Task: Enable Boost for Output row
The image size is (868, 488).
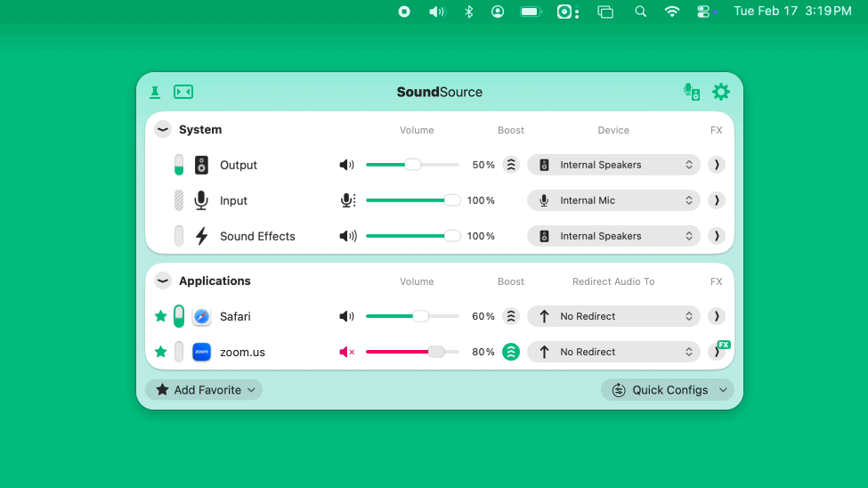Action: pyautogui.click(x=511, y=165)
